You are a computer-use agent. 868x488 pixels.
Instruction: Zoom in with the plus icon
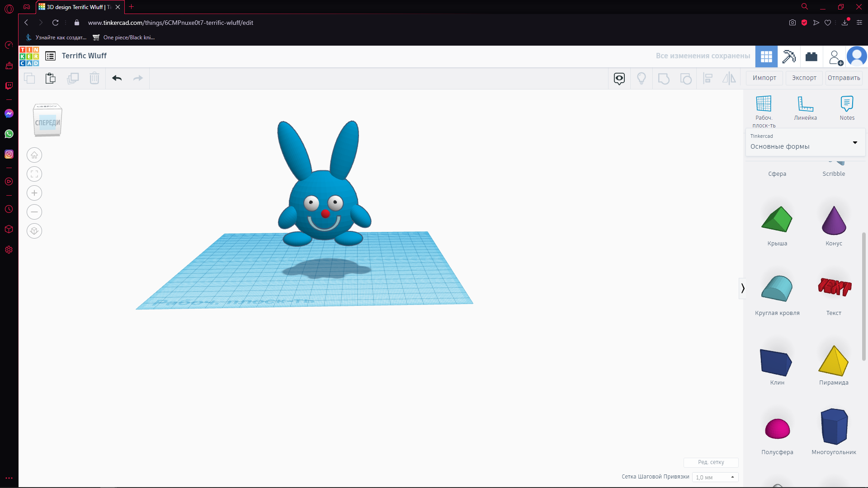coord(34,193)
